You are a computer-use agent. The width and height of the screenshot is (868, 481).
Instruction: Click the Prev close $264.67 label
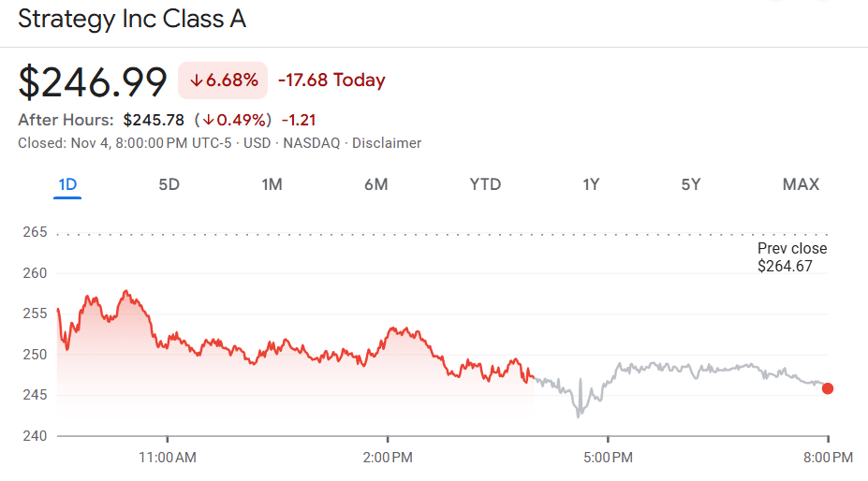(x=791, y=257)
